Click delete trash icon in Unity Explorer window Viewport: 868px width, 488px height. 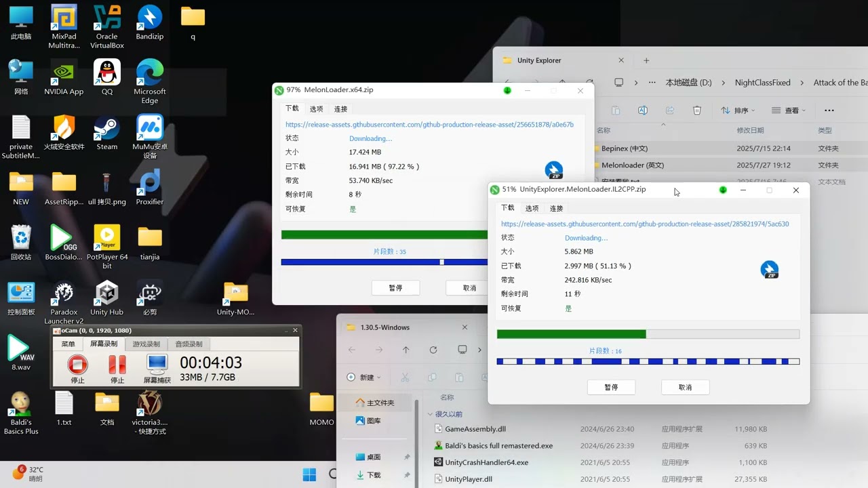click(696, 110)
